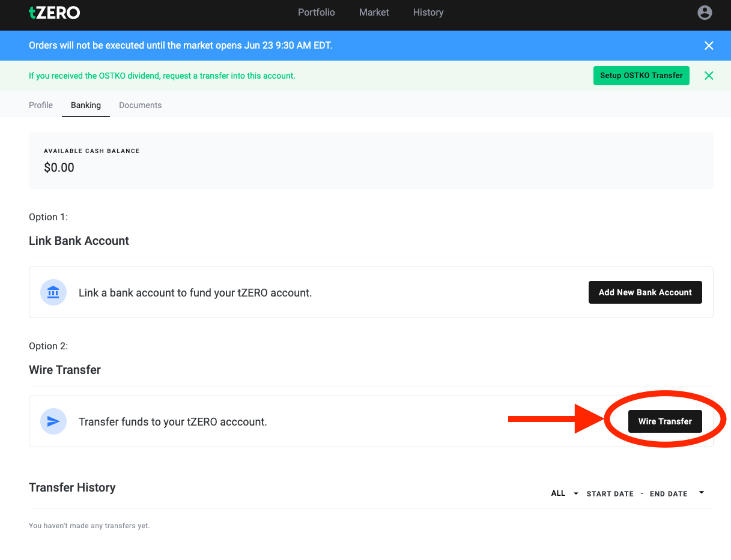
Task: Click the tZERO logo
Action: [x=54, y=12]
